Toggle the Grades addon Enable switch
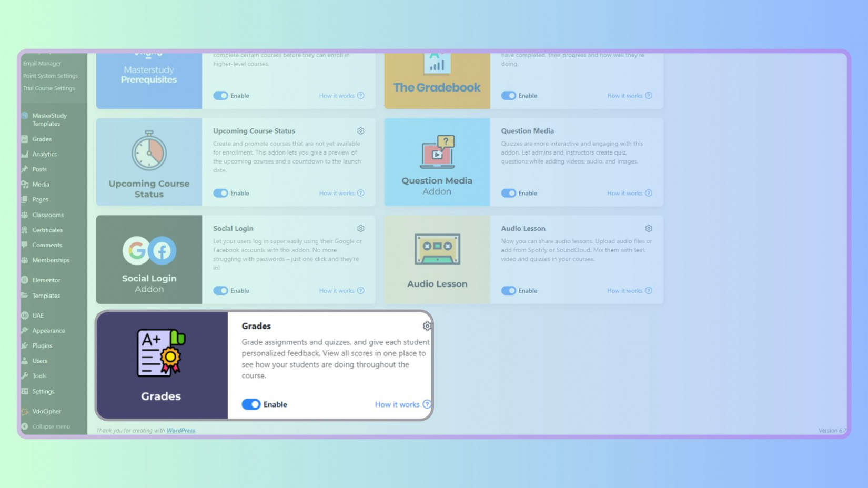This screenshot has height=488, width=868. pos(251,404)
